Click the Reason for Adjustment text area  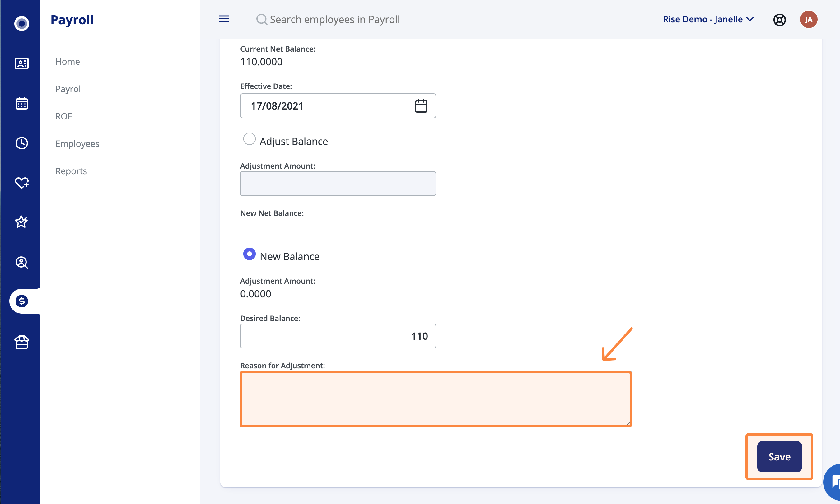[x=436, y=399]
